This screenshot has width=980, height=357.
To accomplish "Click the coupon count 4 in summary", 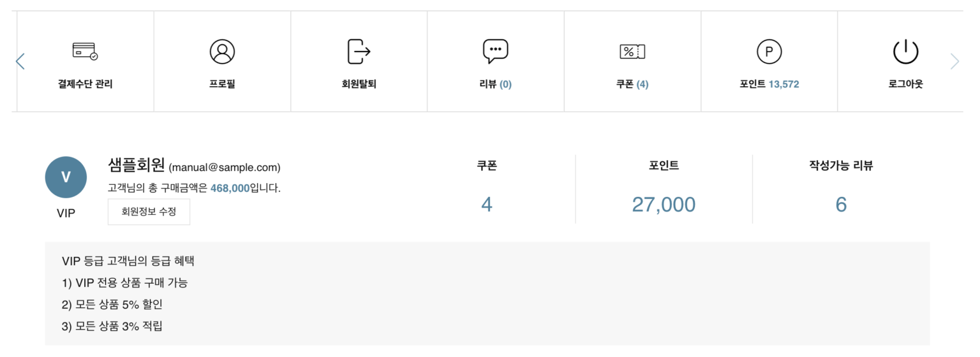I will point(487,205).
